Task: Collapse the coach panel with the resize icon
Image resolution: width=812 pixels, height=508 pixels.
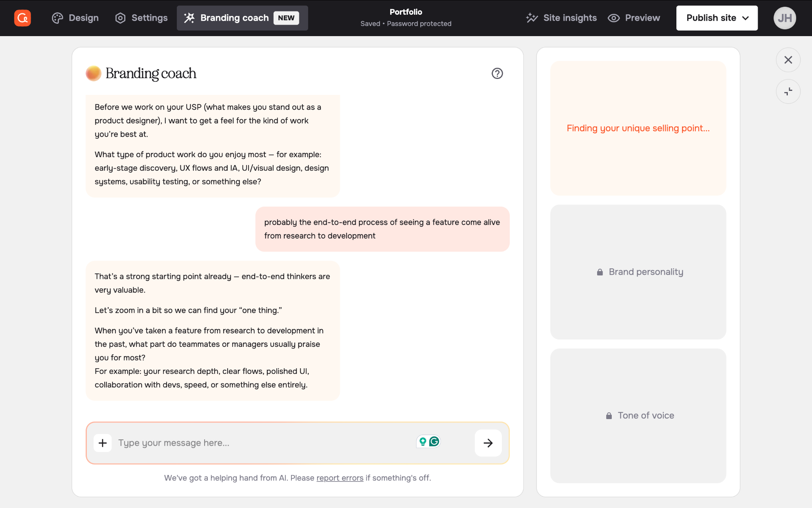Action: coord(788,91)
